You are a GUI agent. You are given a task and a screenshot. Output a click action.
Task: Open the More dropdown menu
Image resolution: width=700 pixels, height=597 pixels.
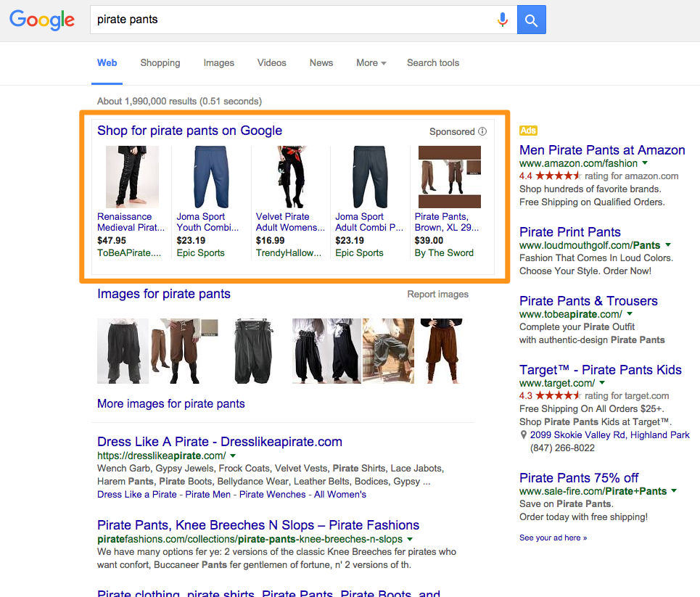coord(371,63)
